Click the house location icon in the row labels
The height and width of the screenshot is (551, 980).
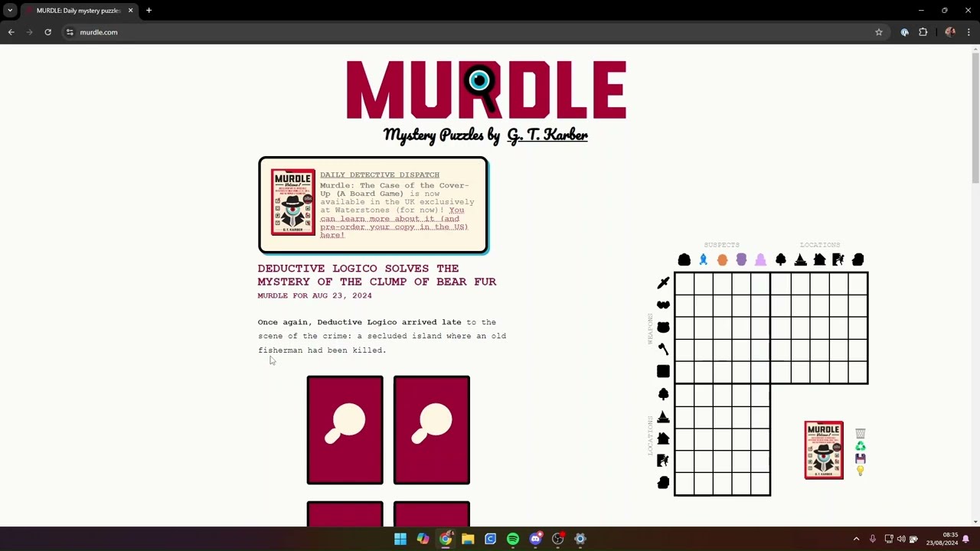(x=663, y=439)
